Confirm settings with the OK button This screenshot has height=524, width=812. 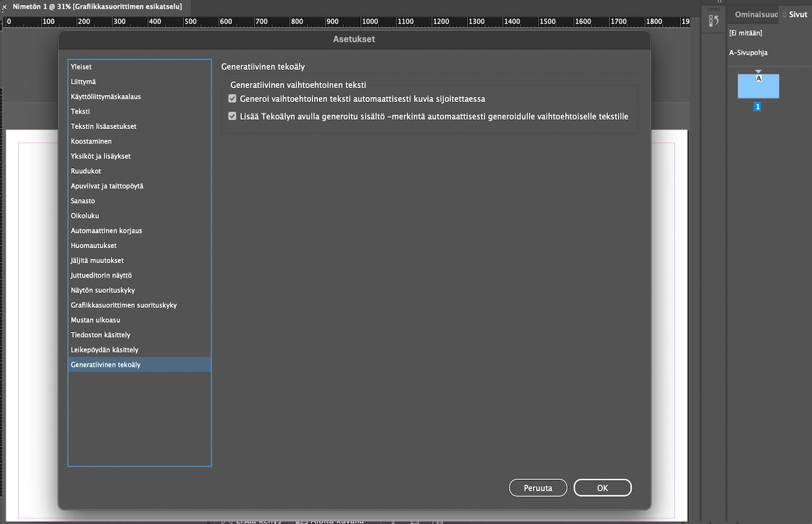pos(602,488)
